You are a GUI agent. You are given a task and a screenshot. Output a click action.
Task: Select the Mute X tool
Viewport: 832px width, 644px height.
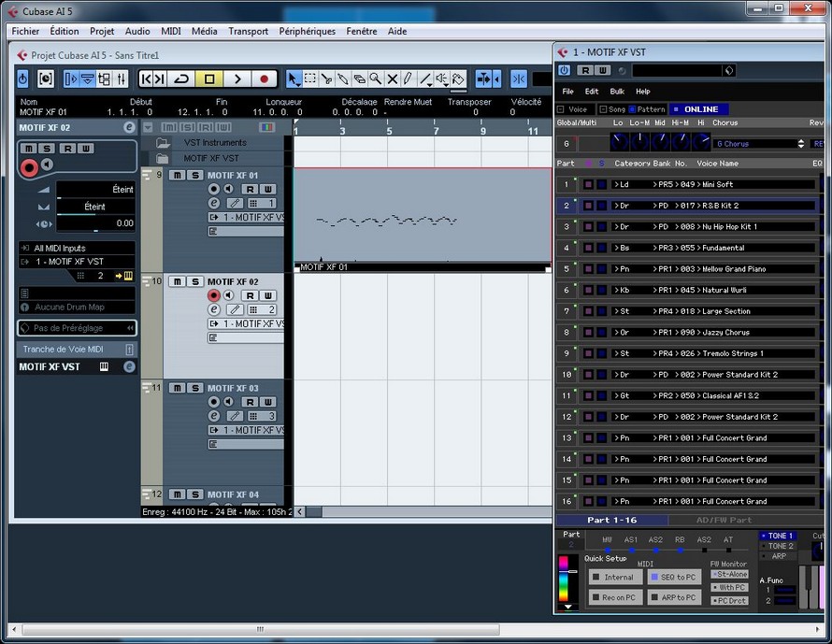point(393,79)
